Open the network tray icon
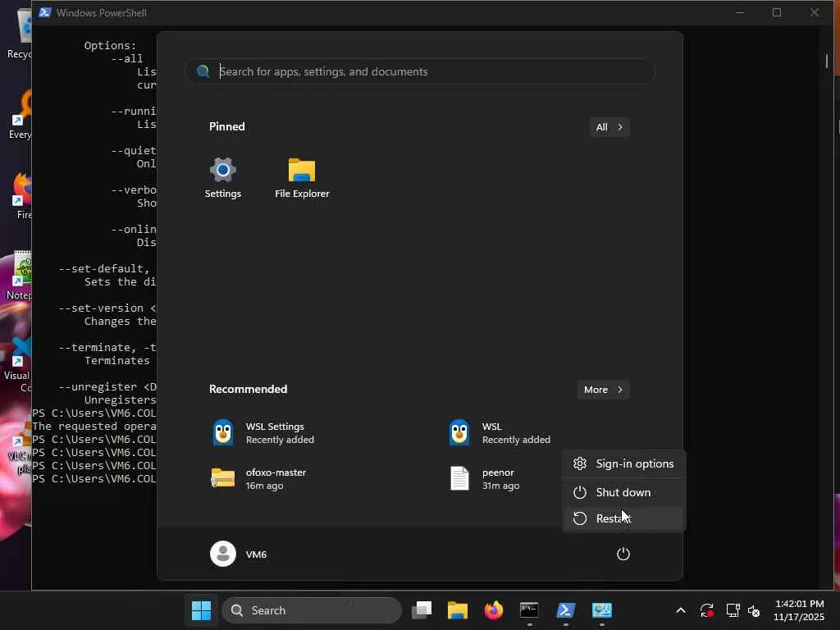840x630 pixels. (733, 610)
